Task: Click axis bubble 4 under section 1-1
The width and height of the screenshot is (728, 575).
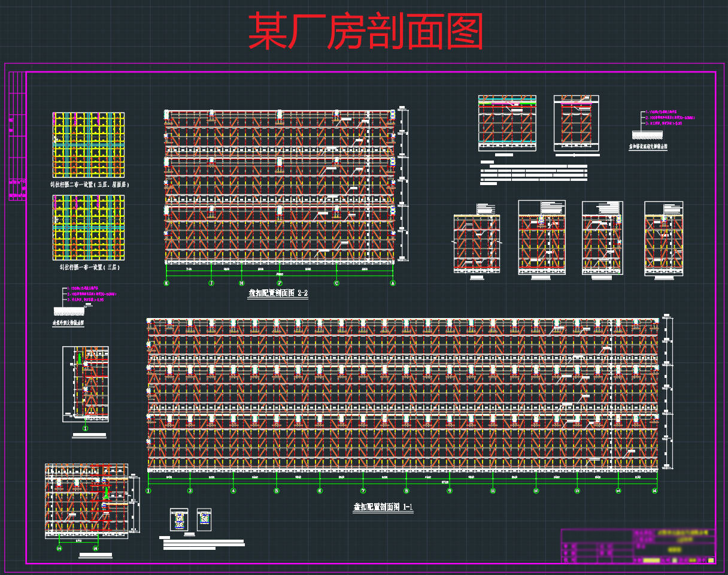Action: pyautogui.click(x=233, y=491)
